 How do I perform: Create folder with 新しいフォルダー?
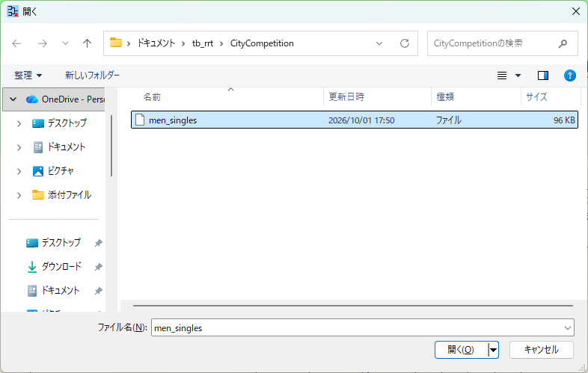92,75
